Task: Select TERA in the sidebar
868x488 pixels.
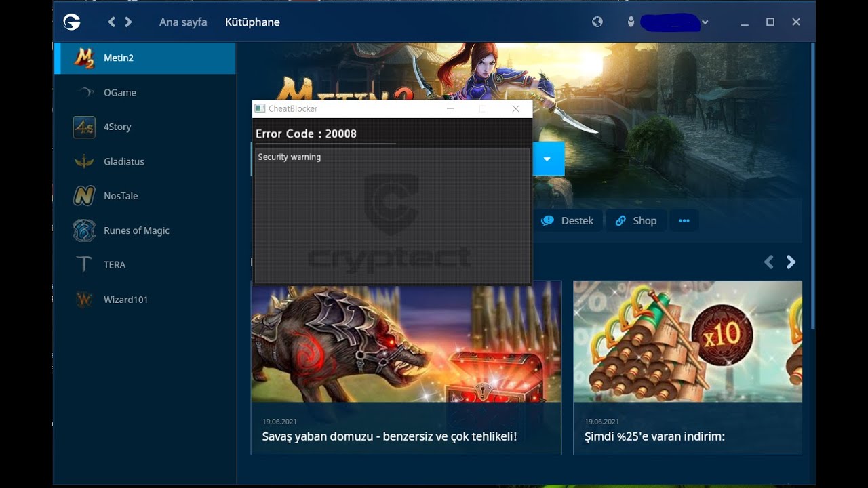Action: [x=145, y=265]
